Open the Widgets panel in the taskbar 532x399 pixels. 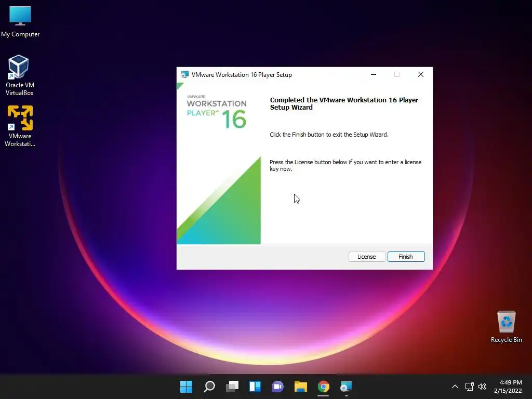pos(255,387)
